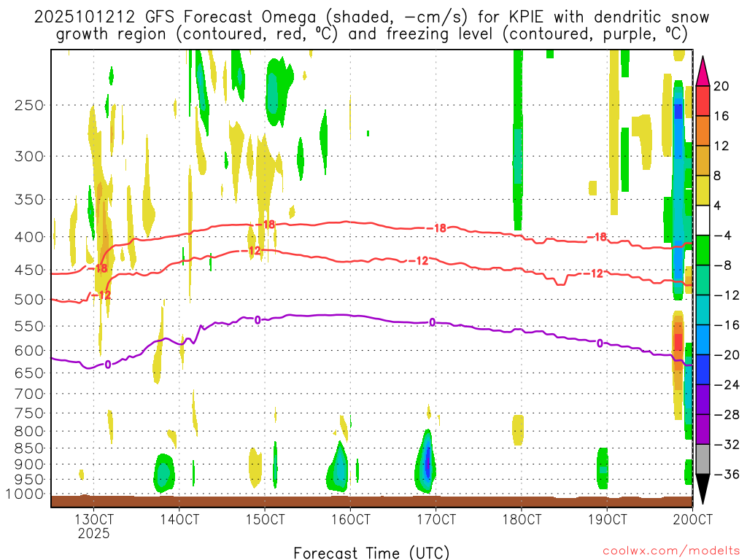The height and width of the screenshot is (560, 747).
Task: Click the 350 pressure level label
Action: [29, 200]
